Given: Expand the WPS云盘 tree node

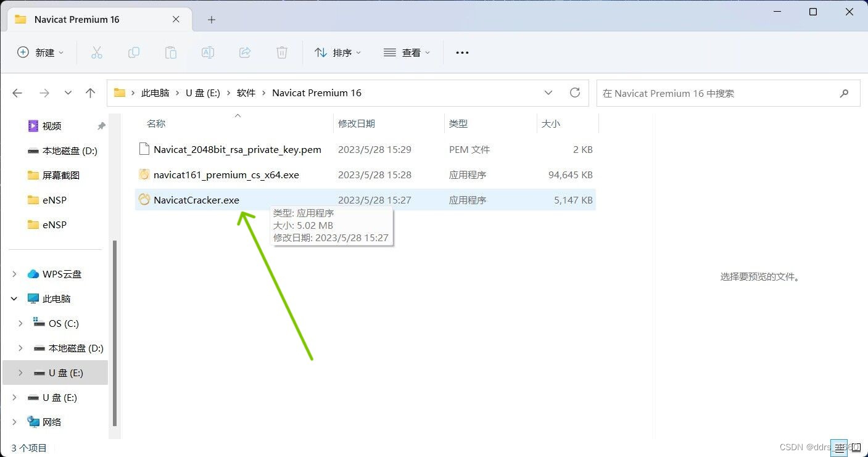Looking at the screenshot, I should tap(15, 274).
